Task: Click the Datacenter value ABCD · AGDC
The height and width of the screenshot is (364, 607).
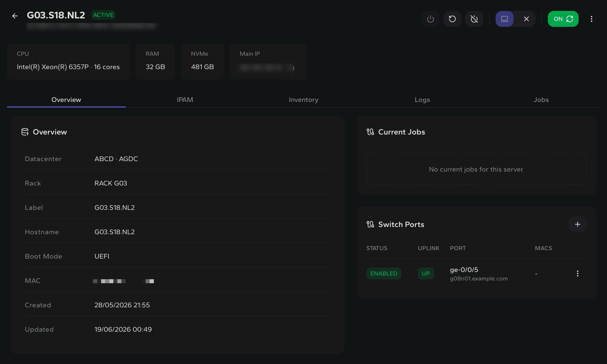Action: click(116, 159)
